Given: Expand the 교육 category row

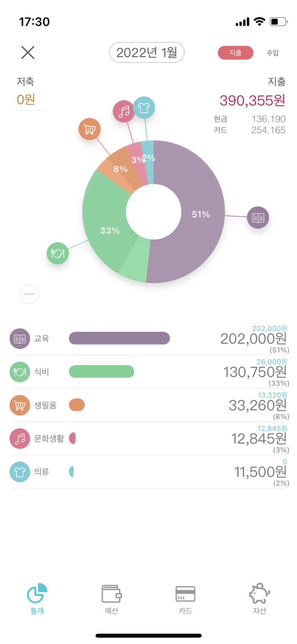Looking at the screenshot, I should click(x=148, y=339).
